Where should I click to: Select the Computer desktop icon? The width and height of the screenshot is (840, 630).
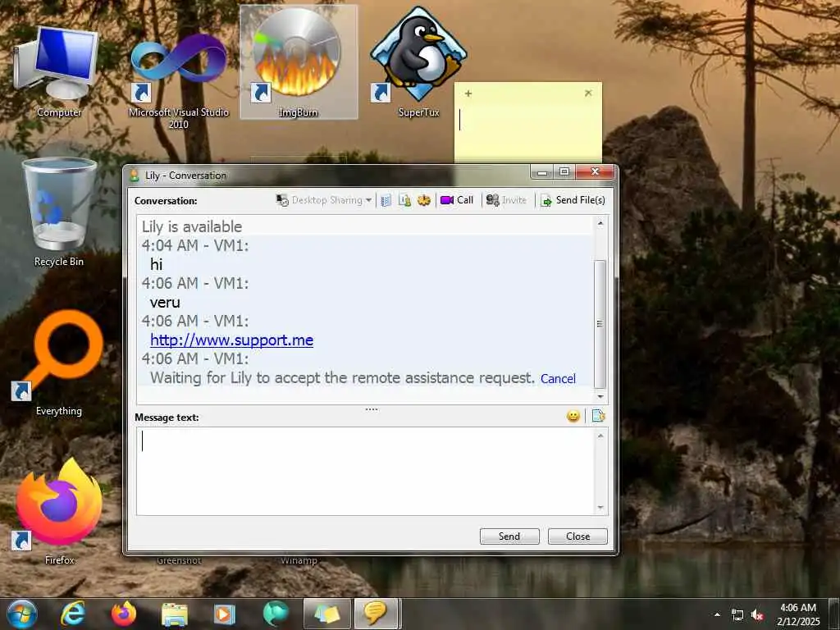58,71
